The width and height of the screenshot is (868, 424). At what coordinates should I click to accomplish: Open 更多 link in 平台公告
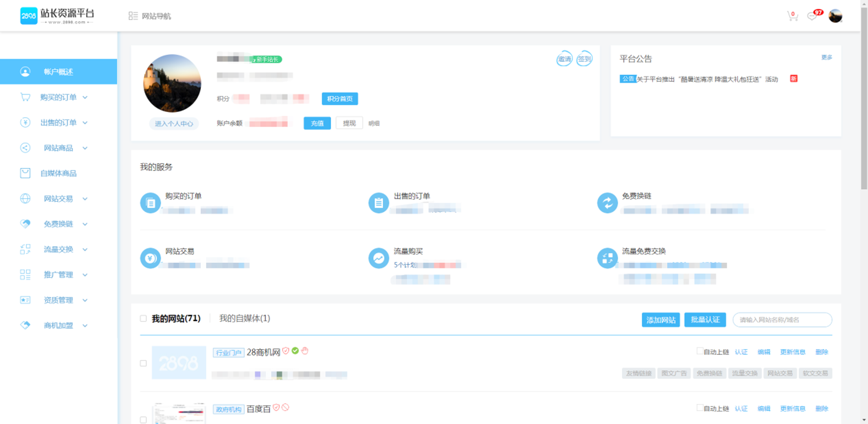827,57
